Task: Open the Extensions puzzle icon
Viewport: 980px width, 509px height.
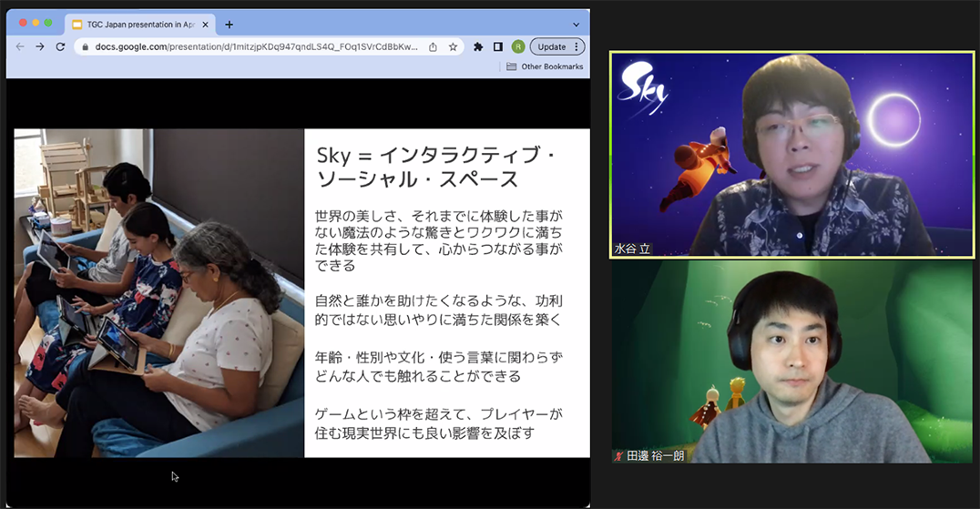Action: click(478, 46)
